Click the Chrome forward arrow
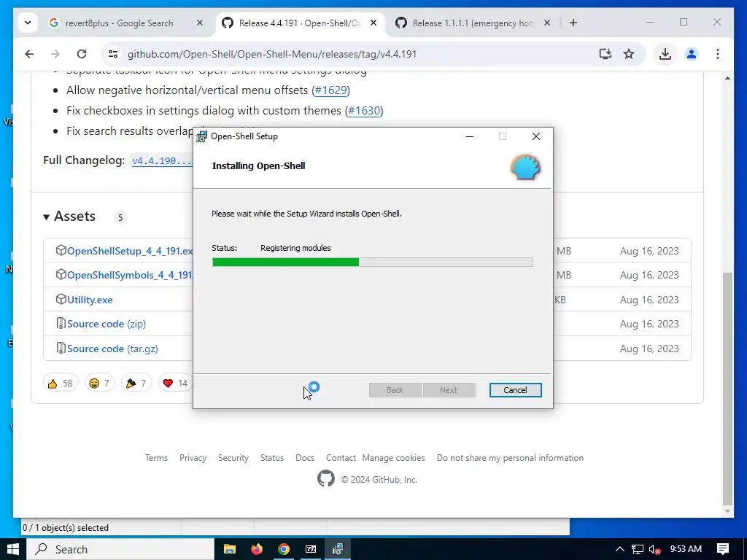The height and width of the screenshot is (560, 747). 55,54
